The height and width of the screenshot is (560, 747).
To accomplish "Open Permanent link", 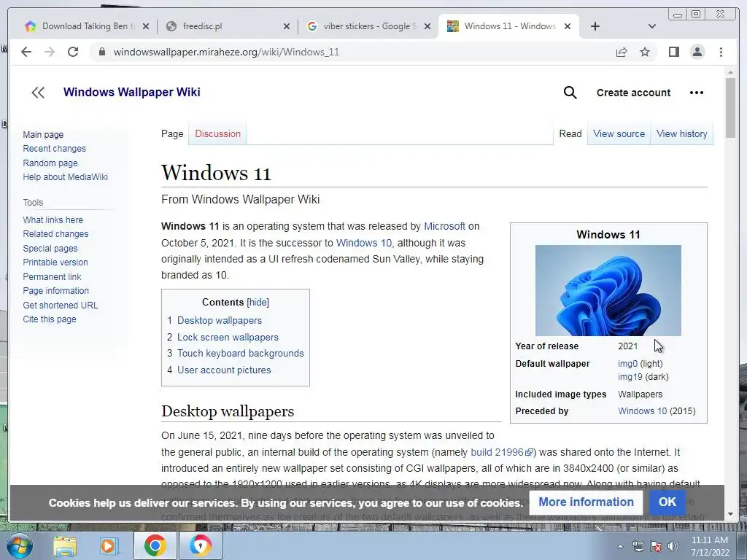I will (x=52, y=276).
